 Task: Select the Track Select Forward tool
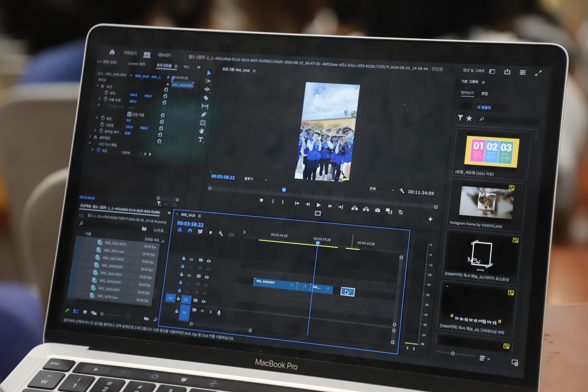pyautogui.click(x=208, y=81)
